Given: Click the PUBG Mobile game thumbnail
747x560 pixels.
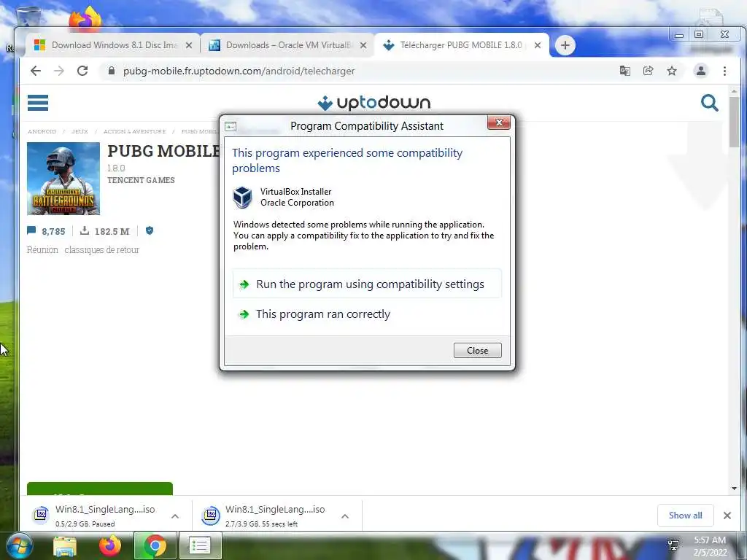Looking at the screenshot, I should (x=63, y=179).
